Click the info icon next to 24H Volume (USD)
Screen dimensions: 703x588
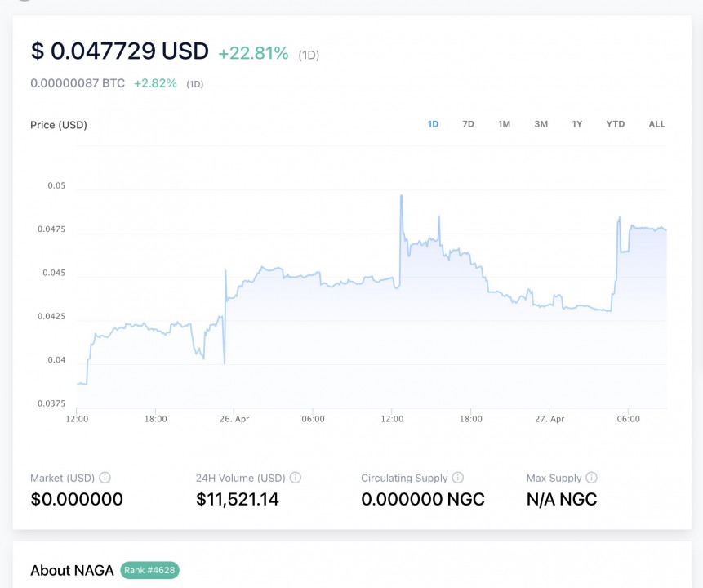click(296, 478)
